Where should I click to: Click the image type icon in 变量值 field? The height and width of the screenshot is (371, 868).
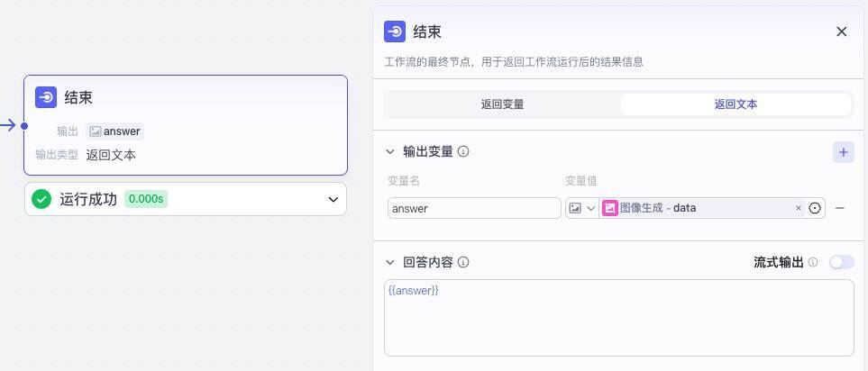click(x=575, y=208)
